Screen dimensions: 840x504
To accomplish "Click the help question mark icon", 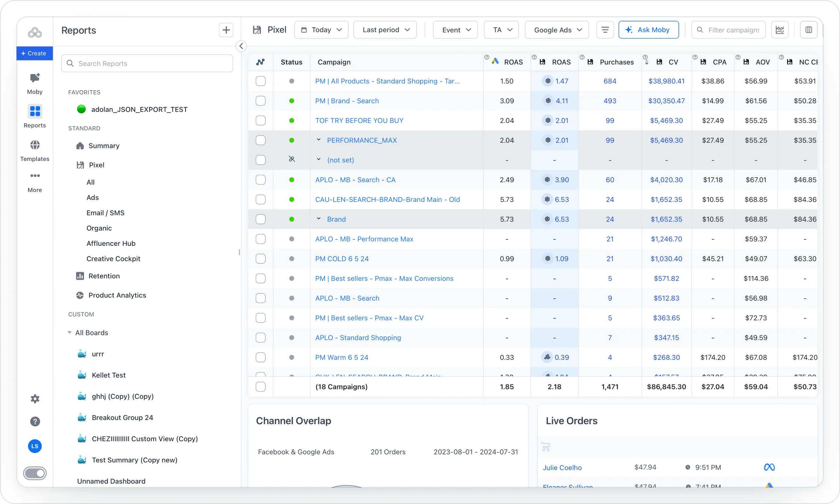I will click(35, 421).
